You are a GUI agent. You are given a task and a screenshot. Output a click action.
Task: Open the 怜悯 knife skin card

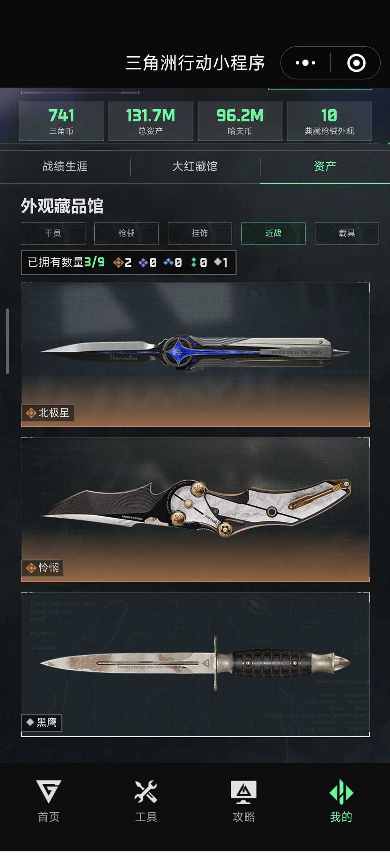point(195,510)
